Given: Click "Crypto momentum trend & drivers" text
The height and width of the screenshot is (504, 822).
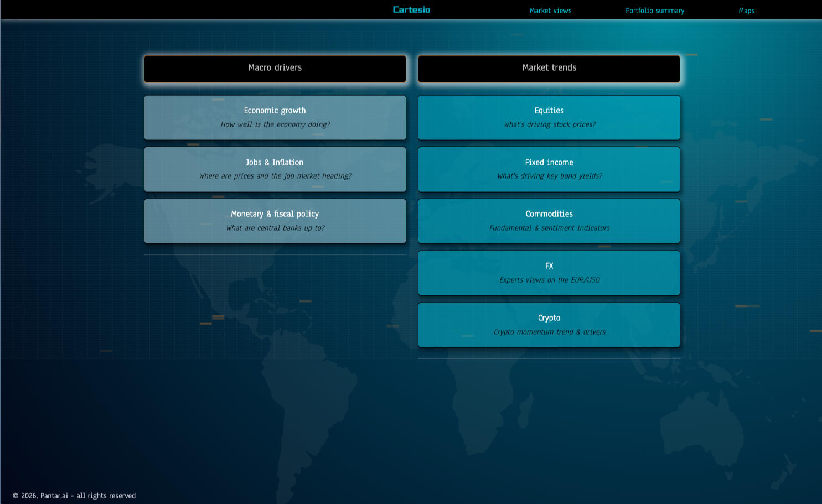Looking at the screenshot, I should 550,332.
